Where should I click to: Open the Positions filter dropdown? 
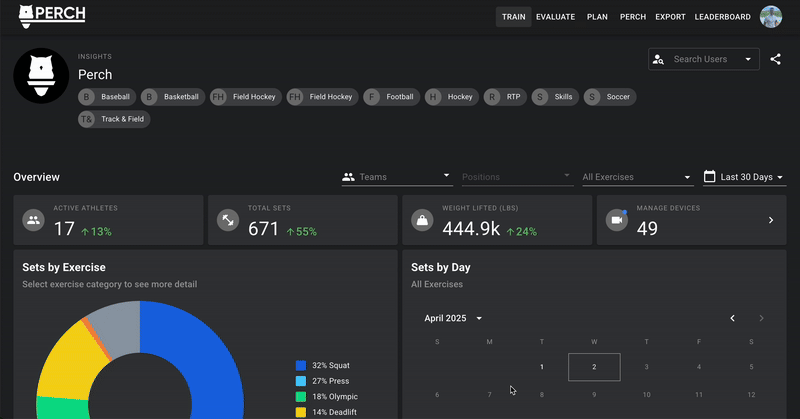[x=517, y=177]
